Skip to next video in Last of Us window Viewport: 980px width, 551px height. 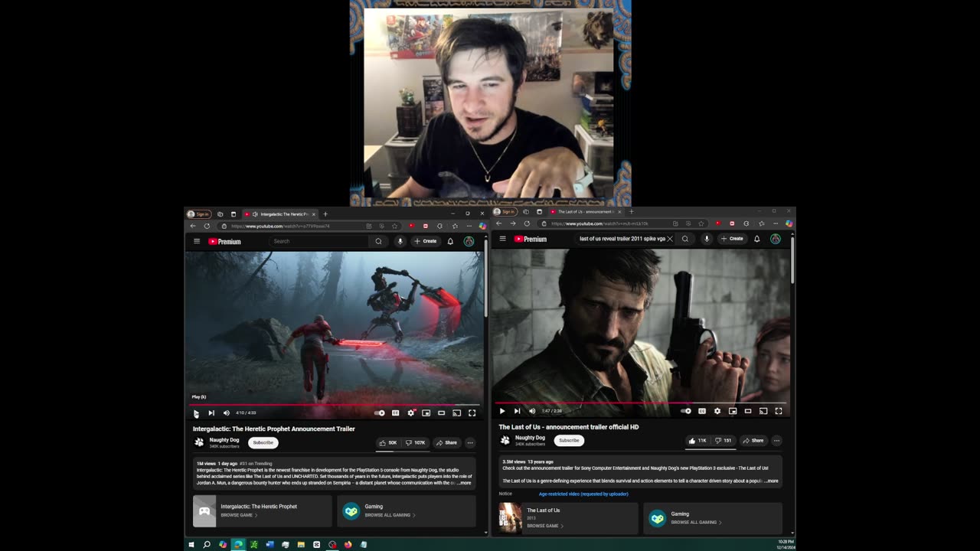click(x=517, y=411)
